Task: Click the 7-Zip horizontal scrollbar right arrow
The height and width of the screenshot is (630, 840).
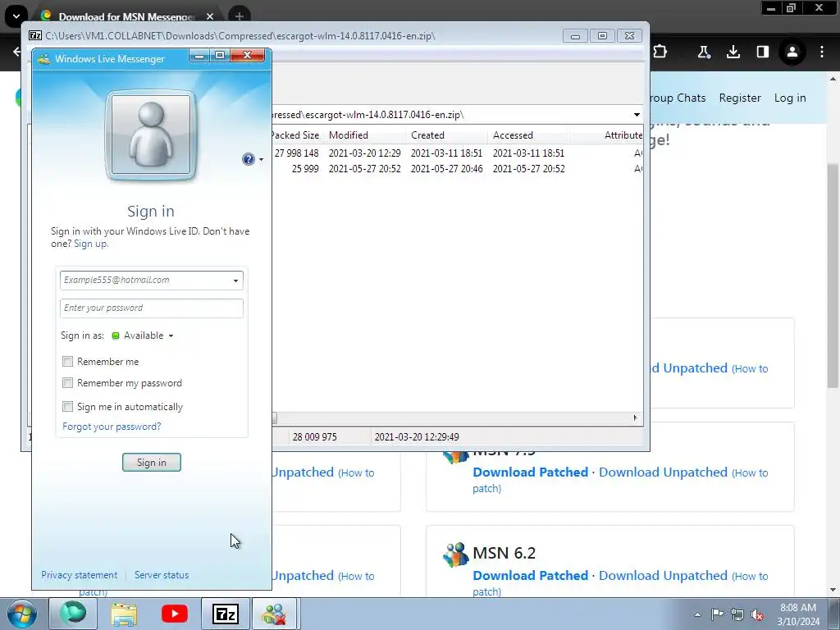Action: [636, 418]
